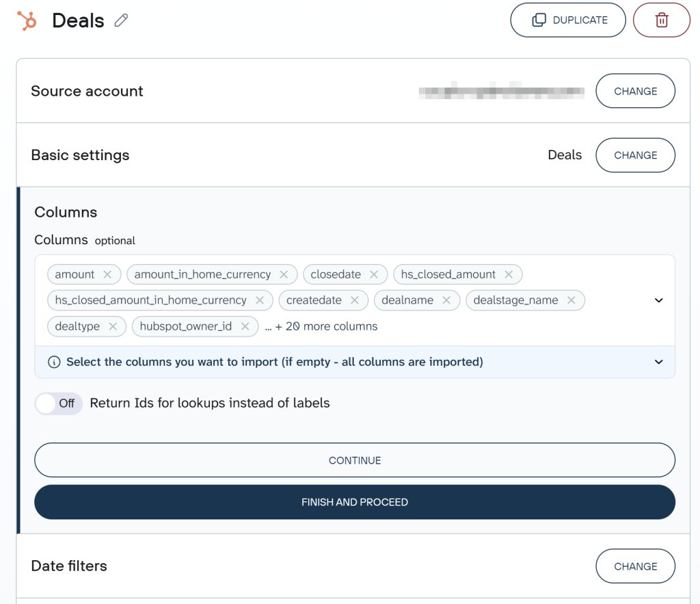Remove the dealtype column chip

(113, 326)
